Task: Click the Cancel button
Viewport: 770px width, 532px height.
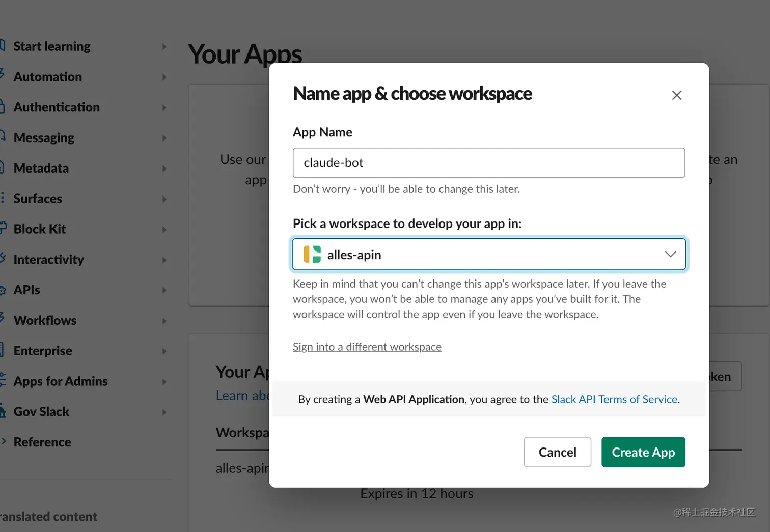Action: pos(558,452)
